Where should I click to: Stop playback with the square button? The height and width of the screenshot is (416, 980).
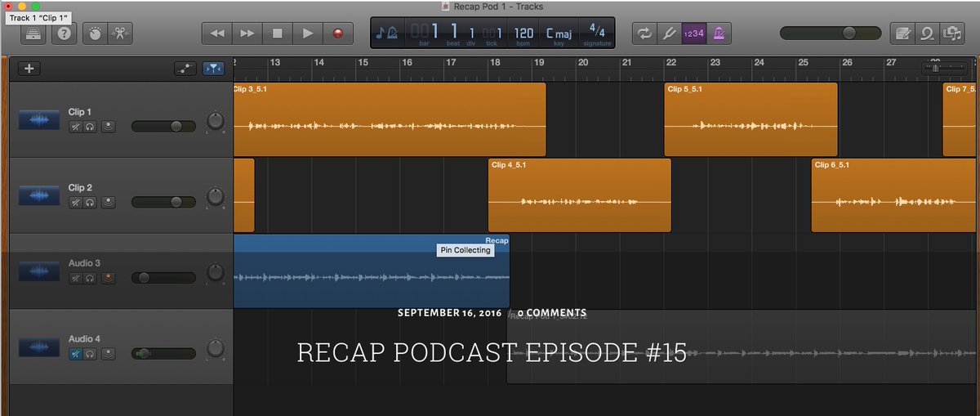(277, 34)
